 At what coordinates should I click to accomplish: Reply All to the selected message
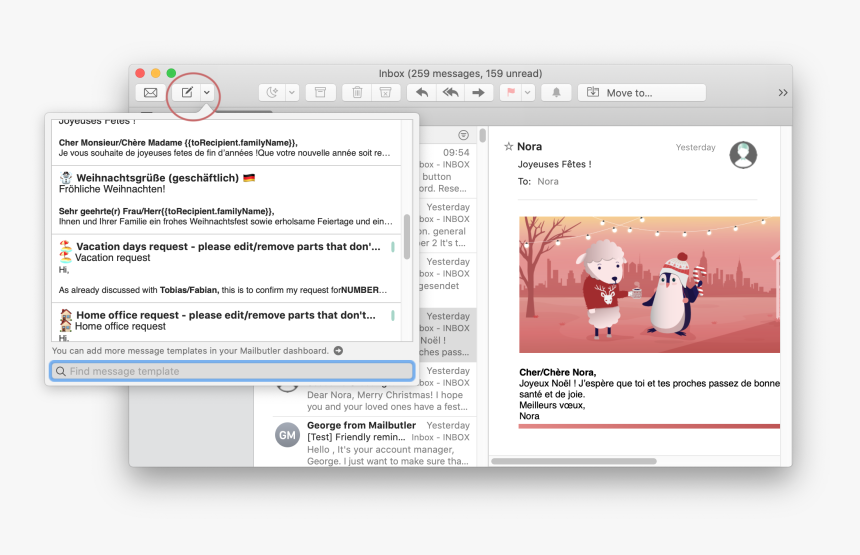click(450, 93)
